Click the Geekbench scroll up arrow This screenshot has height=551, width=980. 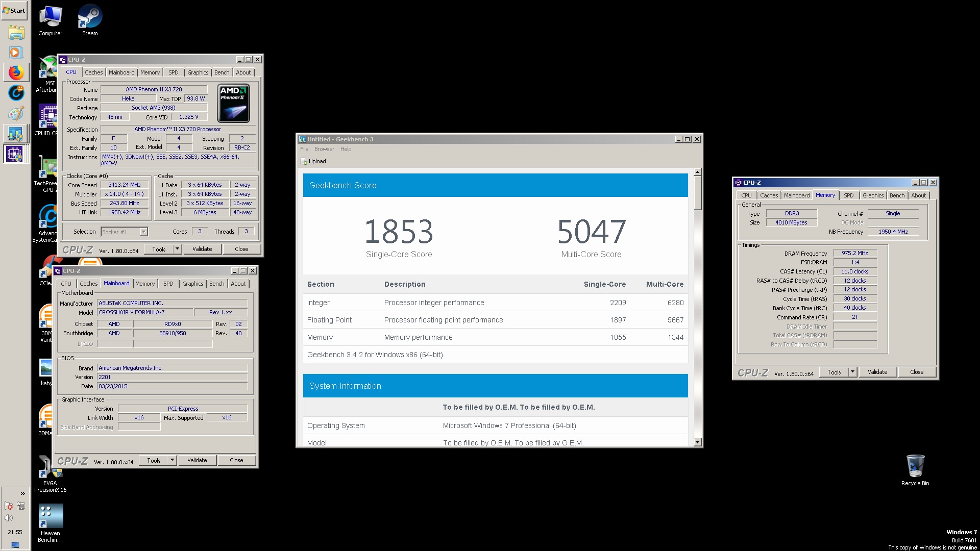click(698, 172)
